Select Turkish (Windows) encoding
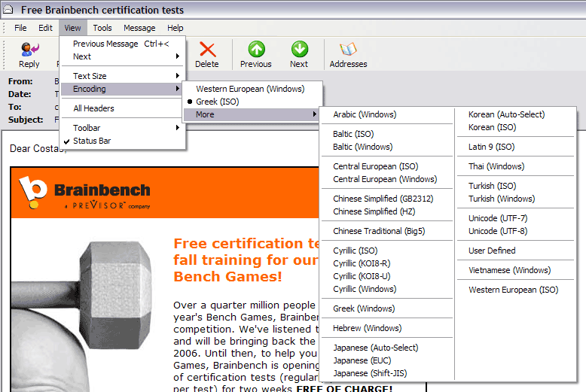This screenshot has width=586, height=392. (515, 199)
